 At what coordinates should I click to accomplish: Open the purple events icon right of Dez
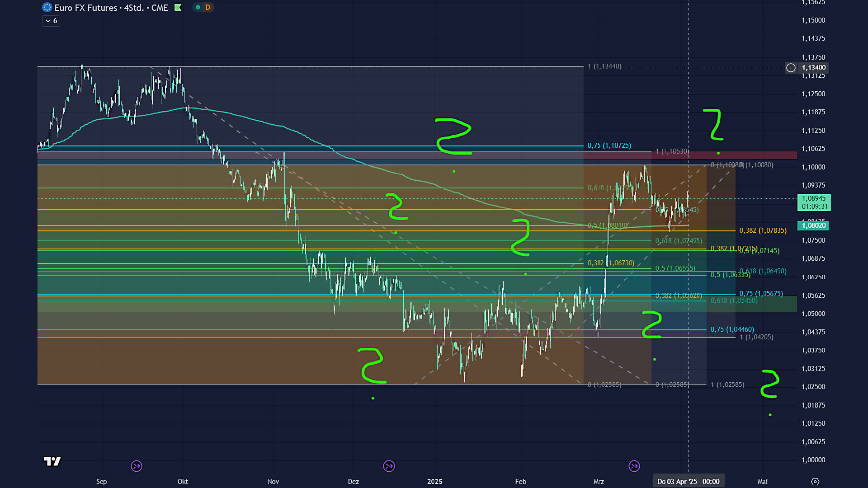389,466
